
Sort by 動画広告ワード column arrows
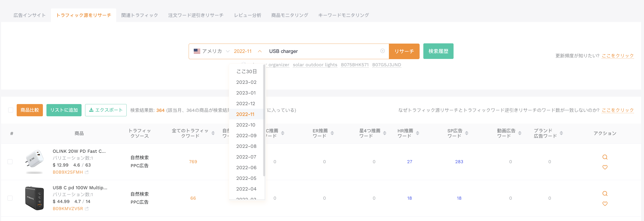[x=520, y=133]
